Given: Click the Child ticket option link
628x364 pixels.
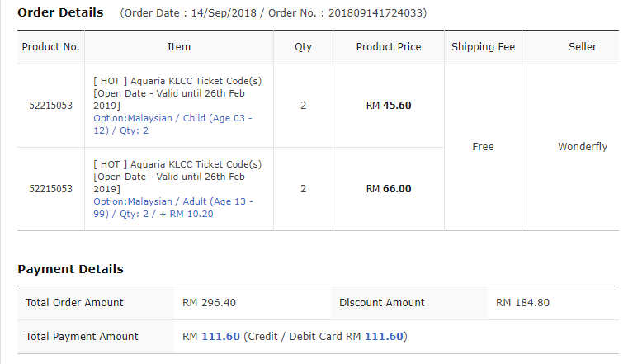Looking at the screenshot, I should (172, 124).
